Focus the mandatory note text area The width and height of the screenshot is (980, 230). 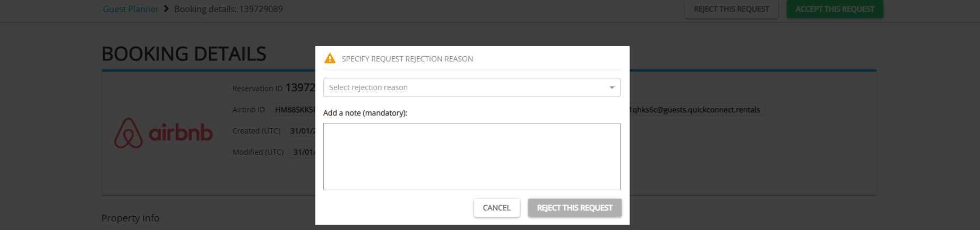471,156
